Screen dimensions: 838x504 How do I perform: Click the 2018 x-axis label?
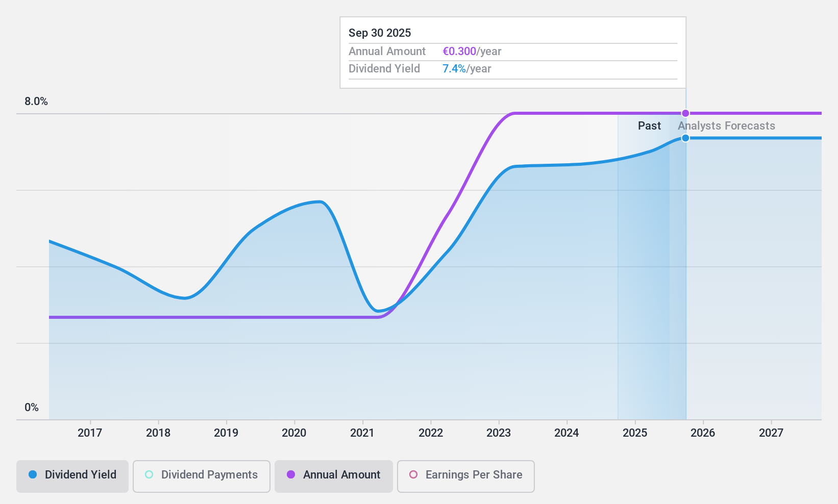[158, 433]
